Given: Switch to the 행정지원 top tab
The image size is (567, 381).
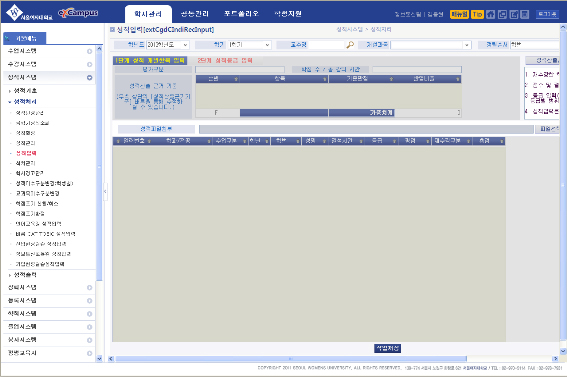Looking at the screenshot, I should pos(288,14).
